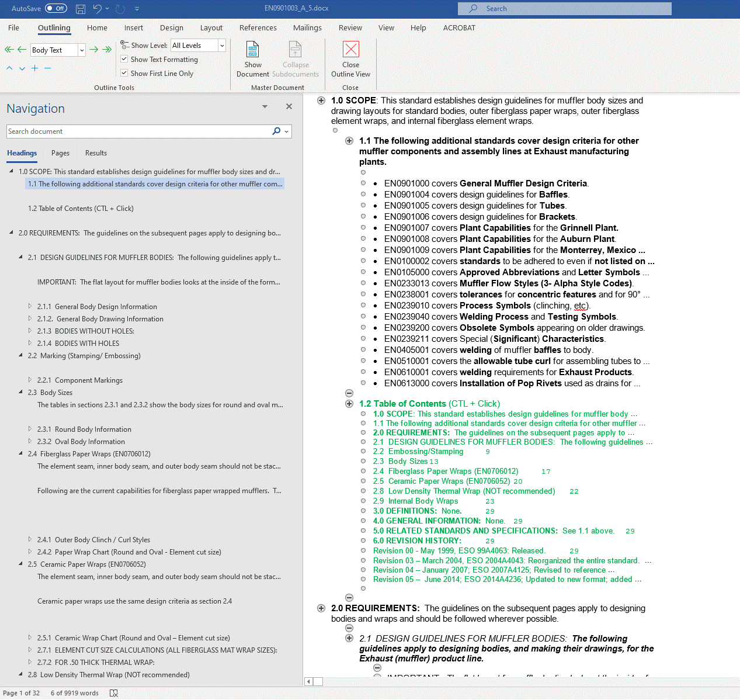Click the Show Level outline icon
Image resolution: width=740 pixels, height=700 pixels.
124,44
